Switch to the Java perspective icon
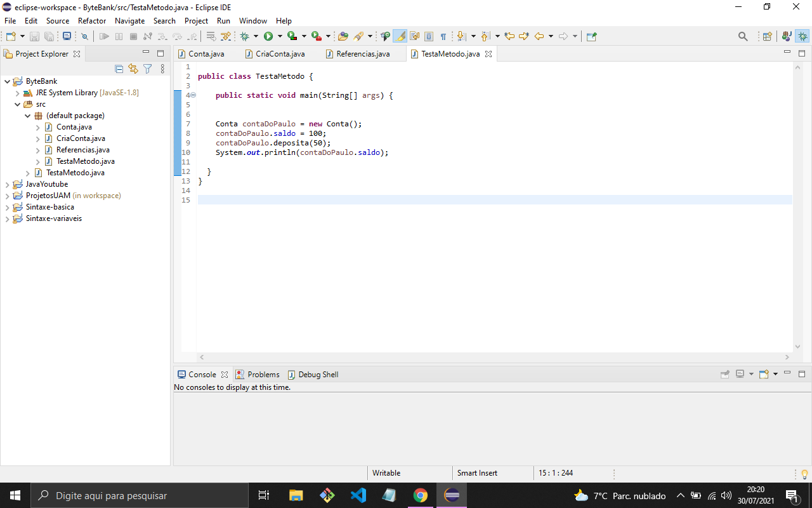The image size is (812, 508). pyautogui.click(x=787, y=37)
